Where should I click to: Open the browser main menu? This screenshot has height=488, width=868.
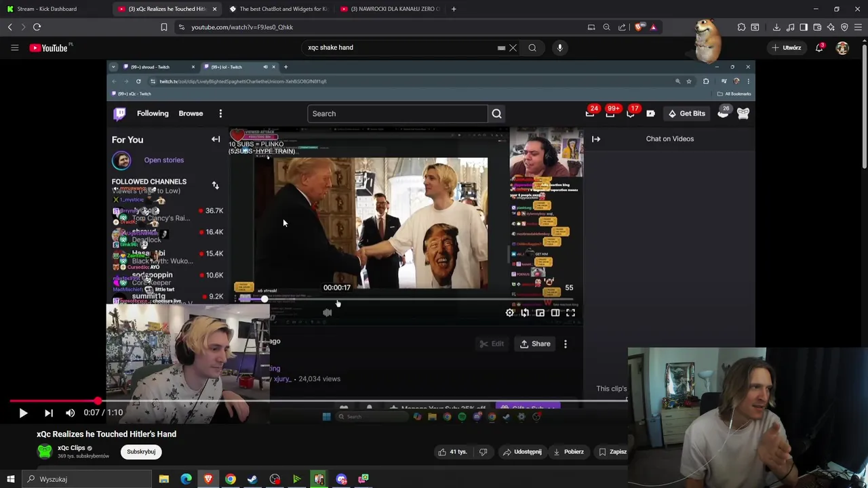pyautogui.click(x=859, y=27)
